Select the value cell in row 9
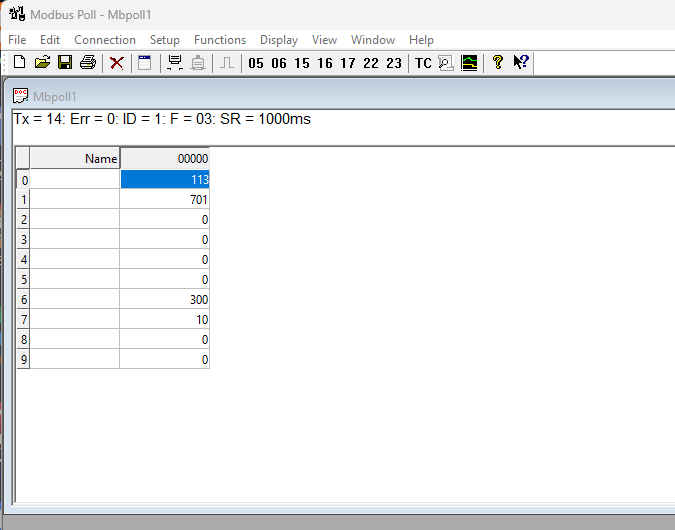 (165, 360)
